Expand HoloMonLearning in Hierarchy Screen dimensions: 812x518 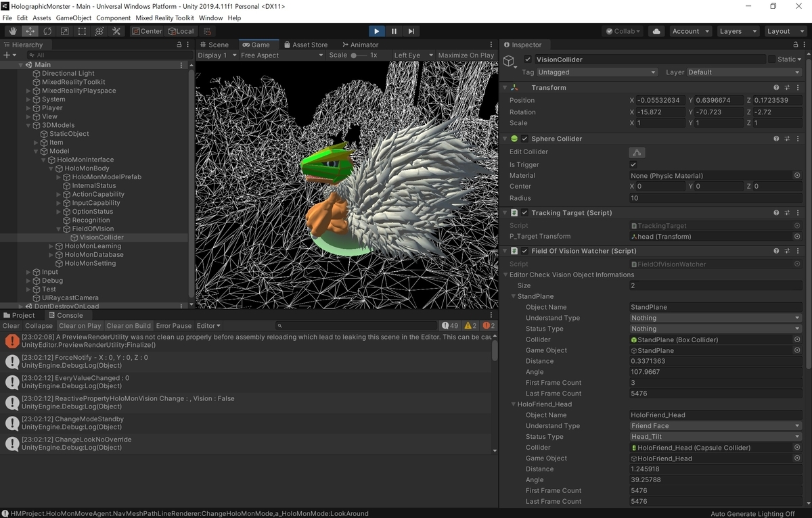coord(51,246)
